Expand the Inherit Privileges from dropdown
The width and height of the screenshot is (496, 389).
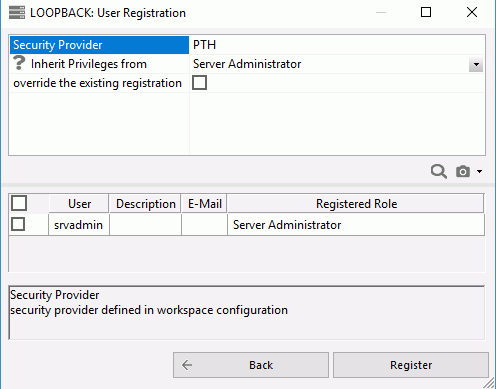pyautogui.click(x=476, y=64)
